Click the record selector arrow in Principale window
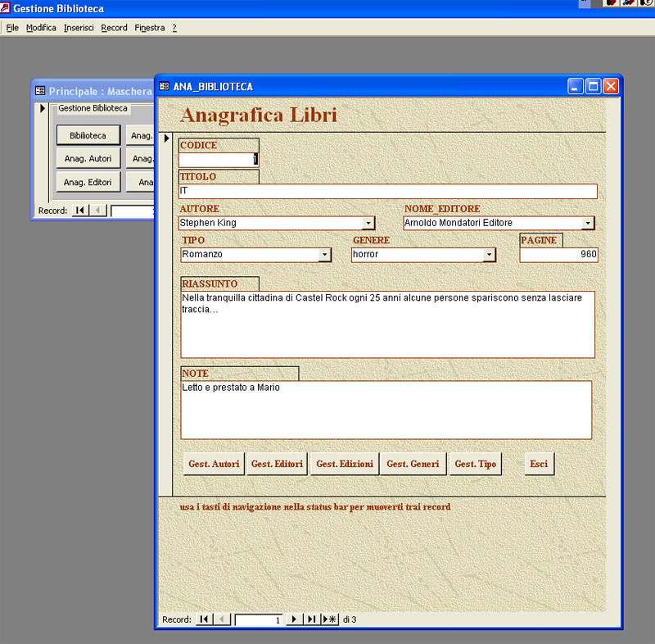The image size is (655, 644). tap(43, 108)
